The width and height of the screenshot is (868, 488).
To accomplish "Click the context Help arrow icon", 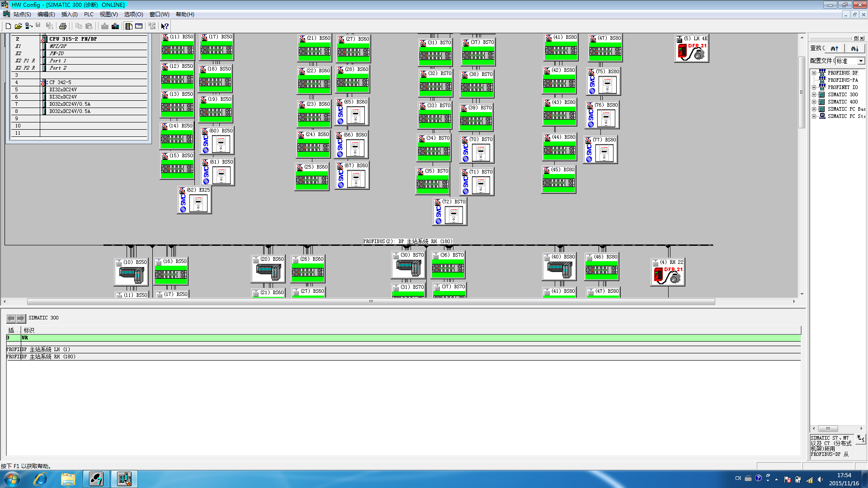I will click(x=165, y=26).
